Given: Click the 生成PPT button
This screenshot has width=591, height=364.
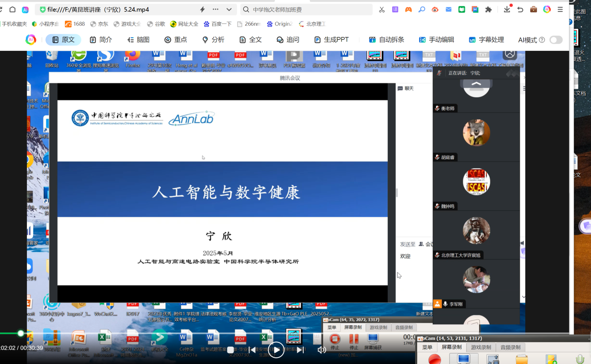Looking at the screenshot, I should (331, 40).
